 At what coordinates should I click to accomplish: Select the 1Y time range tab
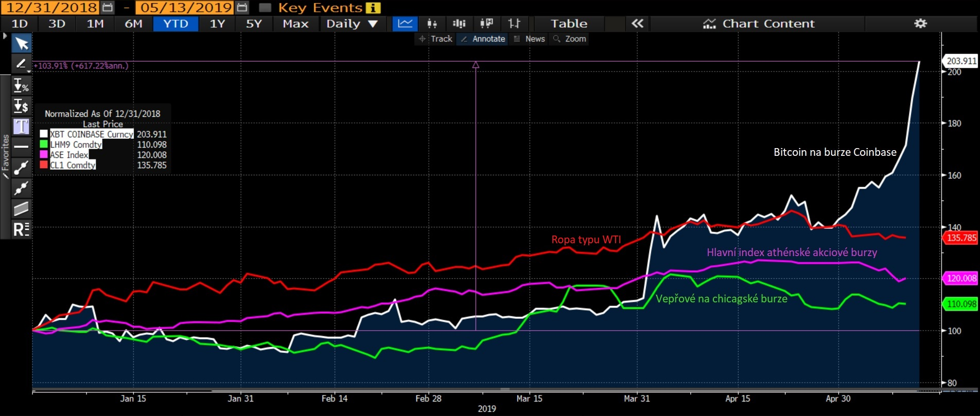coord(217,24)
